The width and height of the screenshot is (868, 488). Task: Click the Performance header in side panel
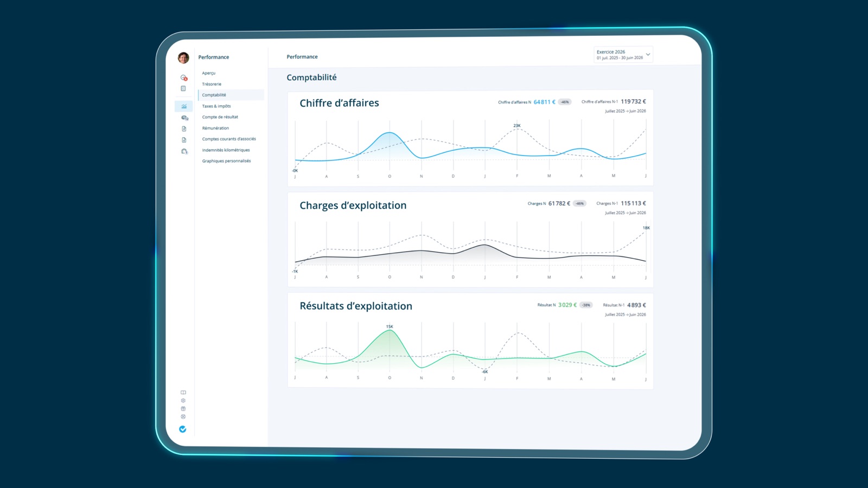coord(214,57)
